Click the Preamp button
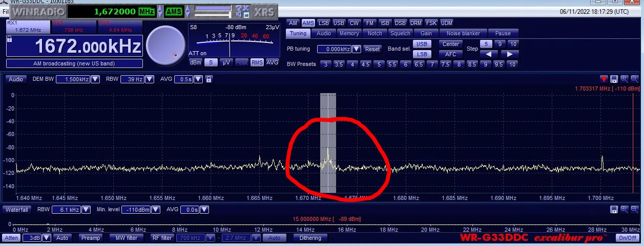 click(x=91, y=238)
